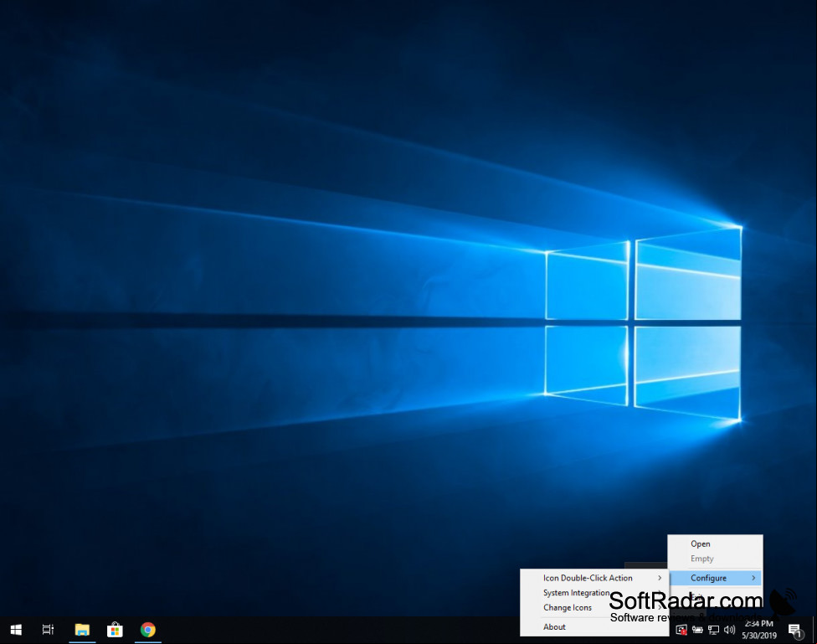Screen dimensions: 817x644
Task: Open the Windows Start menu
Action: click(16, 630)
